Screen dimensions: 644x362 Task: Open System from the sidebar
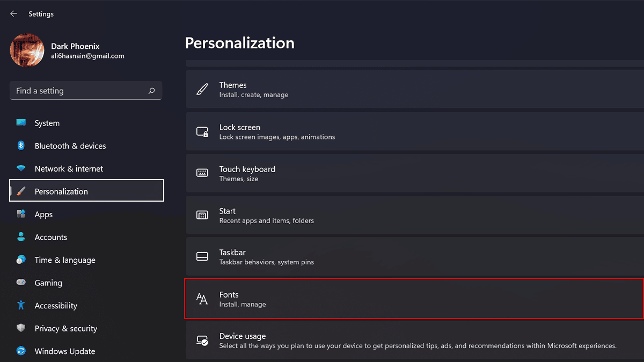47,123
